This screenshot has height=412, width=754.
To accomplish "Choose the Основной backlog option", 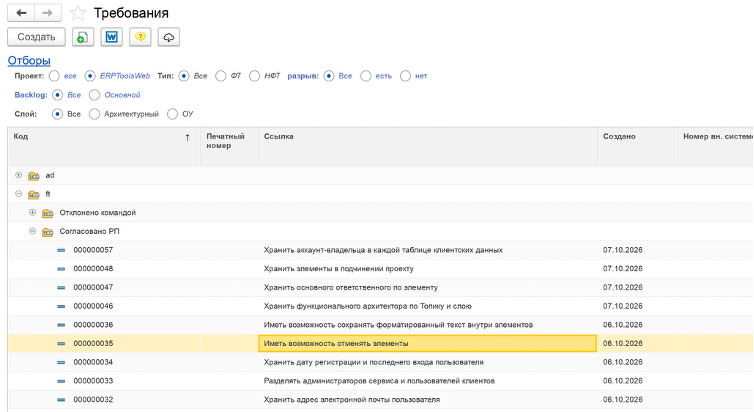I will pyautogui.click(x=94, y=95).
